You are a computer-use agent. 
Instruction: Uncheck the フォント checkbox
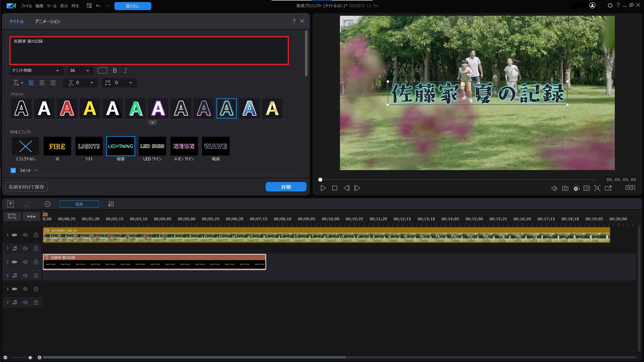[13, 170]
